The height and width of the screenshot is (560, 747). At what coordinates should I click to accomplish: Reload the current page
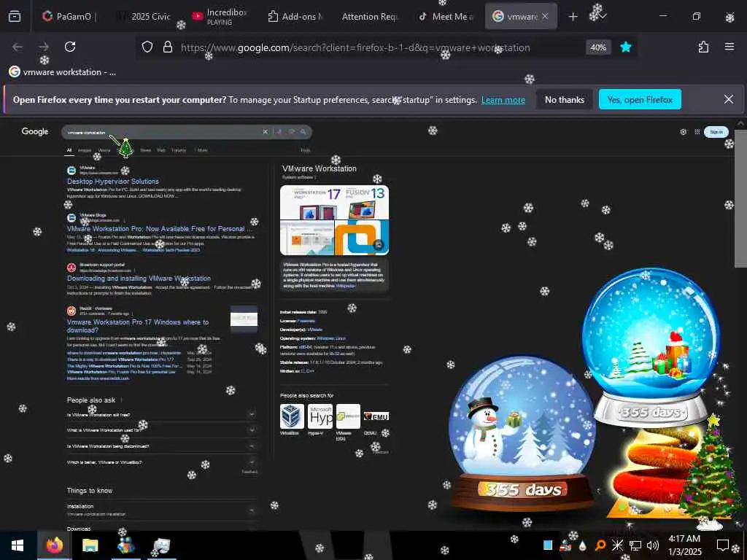70,47
